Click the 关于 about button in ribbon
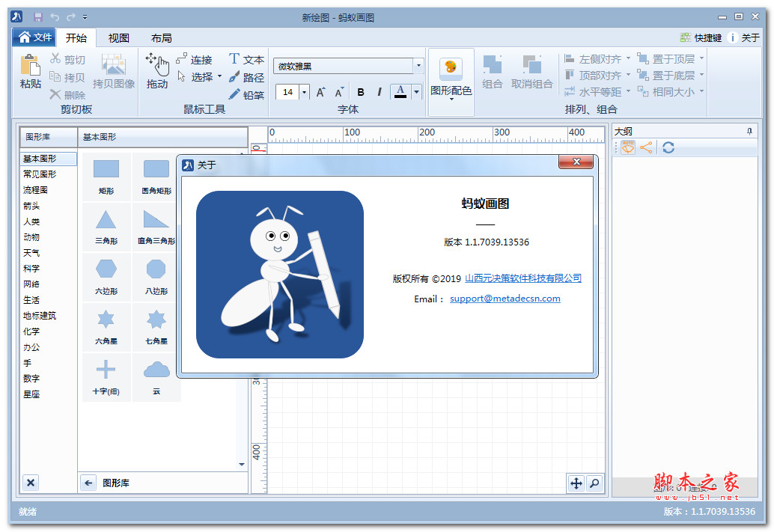 [x=744, y=37]
